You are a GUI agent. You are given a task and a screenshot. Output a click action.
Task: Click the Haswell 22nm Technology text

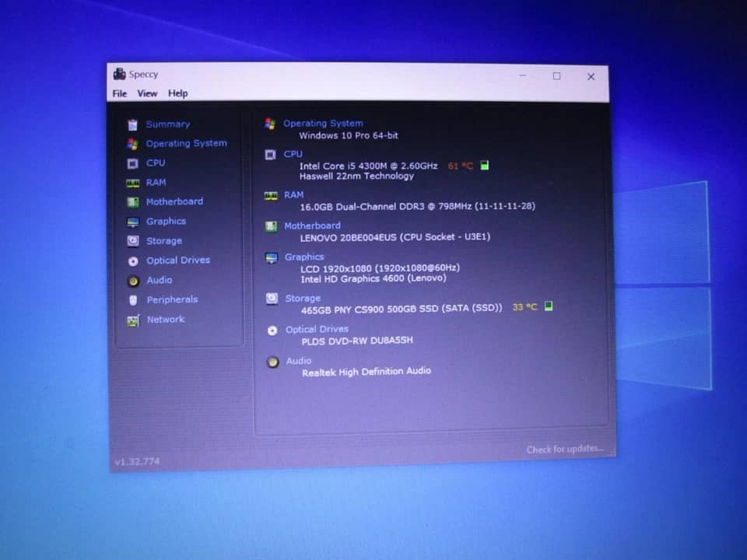tap(356, 177)
